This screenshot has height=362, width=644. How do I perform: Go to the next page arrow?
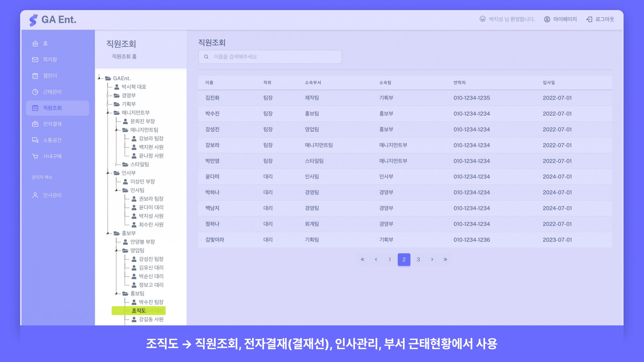pyautogui.click(x=432, y=260)
